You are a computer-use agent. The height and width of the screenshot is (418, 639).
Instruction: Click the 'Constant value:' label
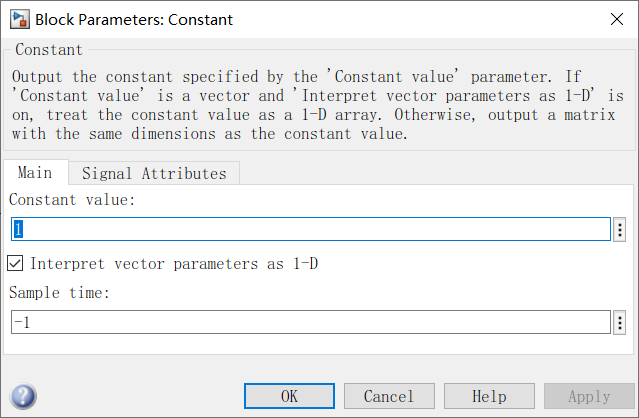(71, 200)
